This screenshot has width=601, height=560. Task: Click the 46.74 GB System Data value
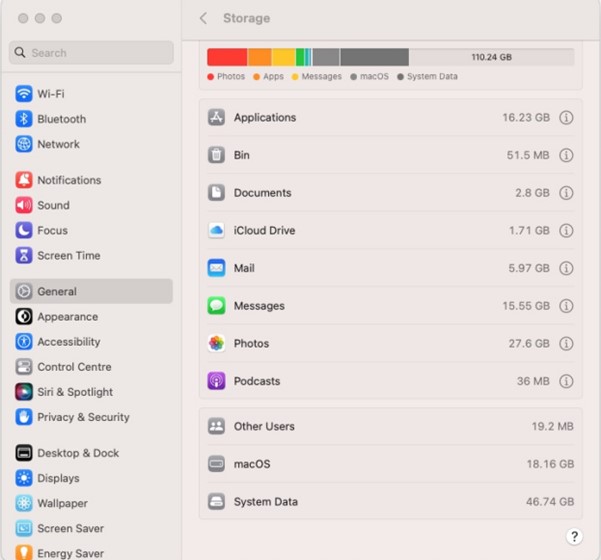[550, 501]
